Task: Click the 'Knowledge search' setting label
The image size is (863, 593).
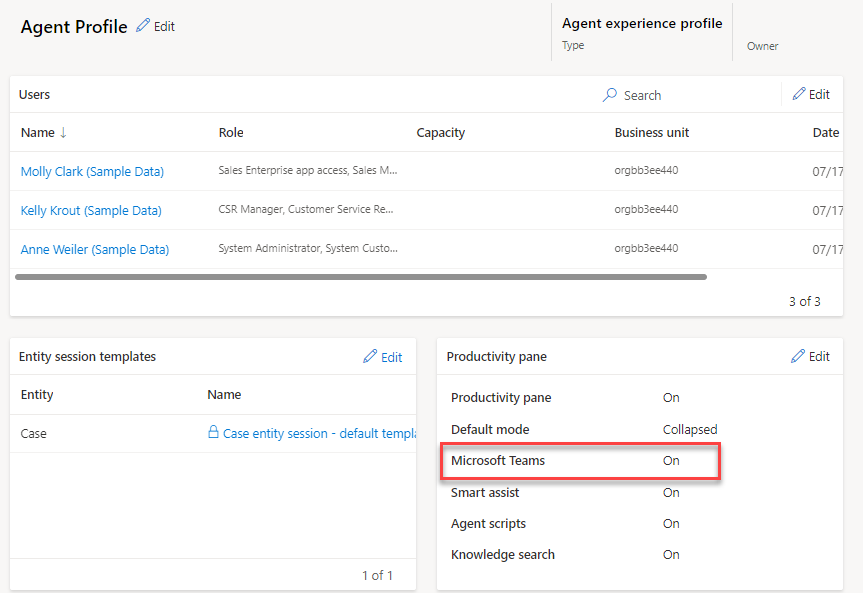Action: pyautogui.click(x=502, y=555)
